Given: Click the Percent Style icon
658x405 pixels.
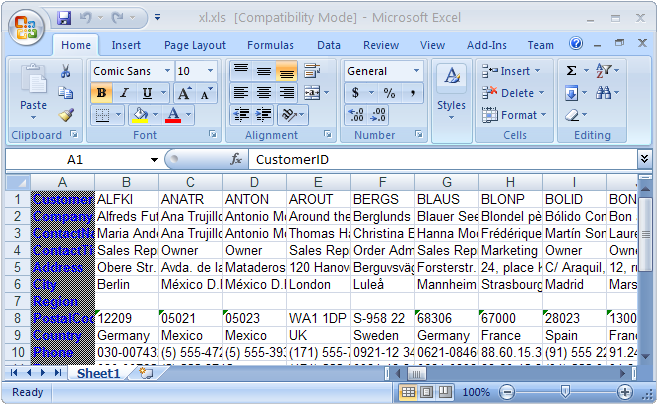Looking at the screenshot, I should click(x=388, y=93).
